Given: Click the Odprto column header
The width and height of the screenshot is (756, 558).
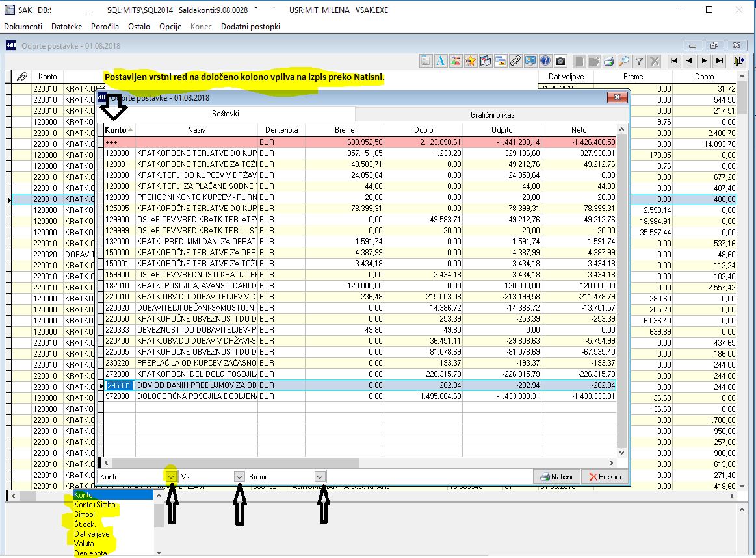Looking at the screenshot, I should [x=502, y=130].
